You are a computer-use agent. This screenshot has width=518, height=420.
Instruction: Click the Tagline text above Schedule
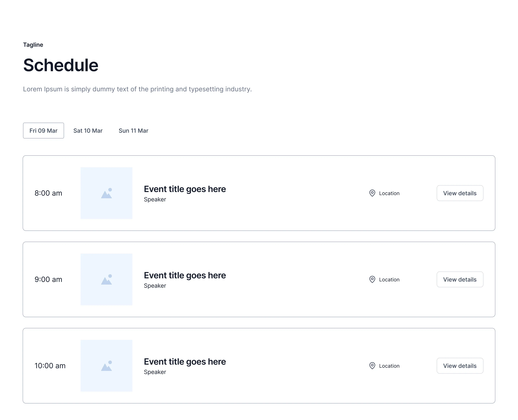point(33,45)
